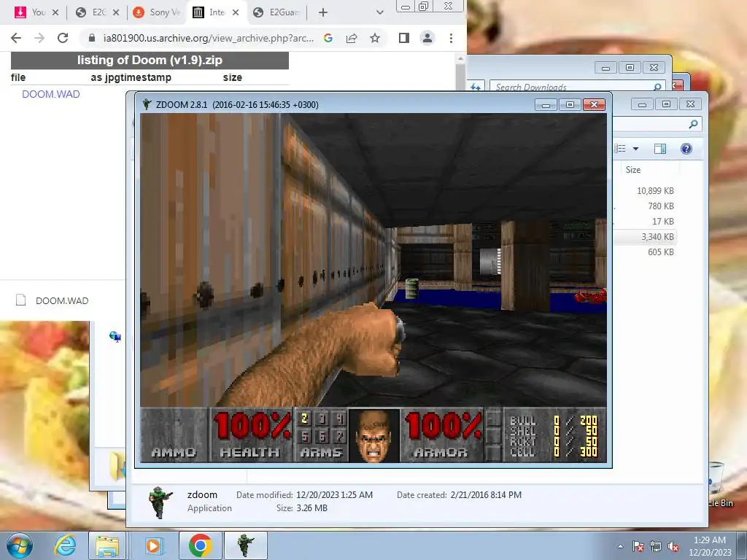Open the taskbar clock 1:29 AM
Viewport: 747px width, 560px height.
point(709,546)
